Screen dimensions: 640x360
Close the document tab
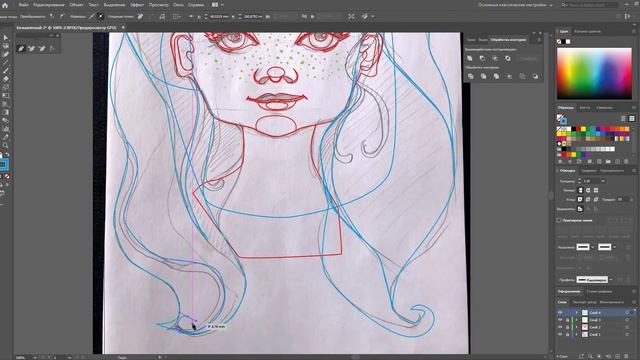[x=123, y=28]
